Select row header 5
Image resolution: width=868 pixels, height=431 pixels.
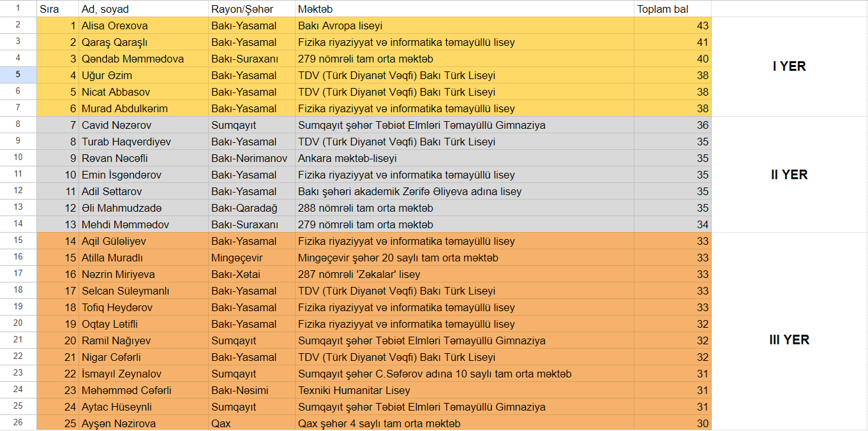(18, 75)
